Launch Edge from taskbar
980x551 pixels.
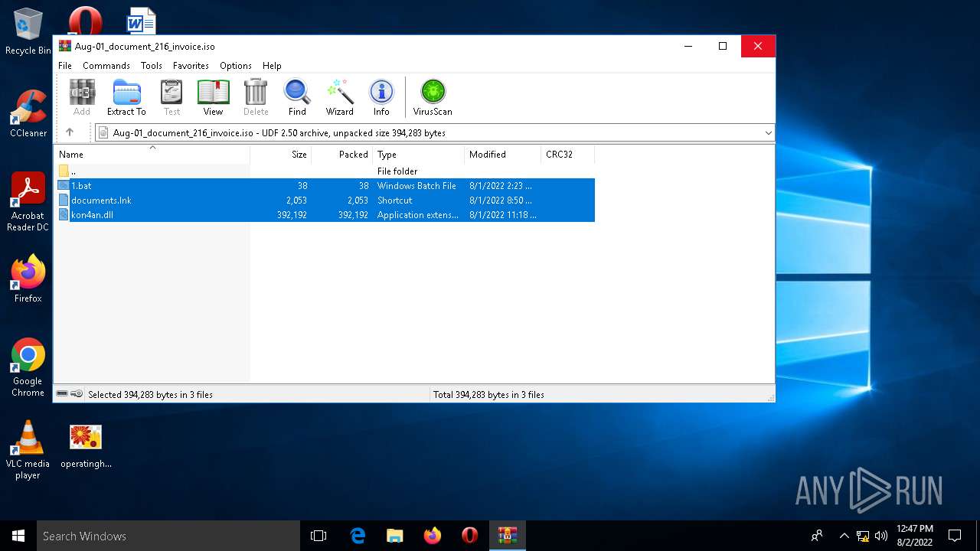click(358, 536)
